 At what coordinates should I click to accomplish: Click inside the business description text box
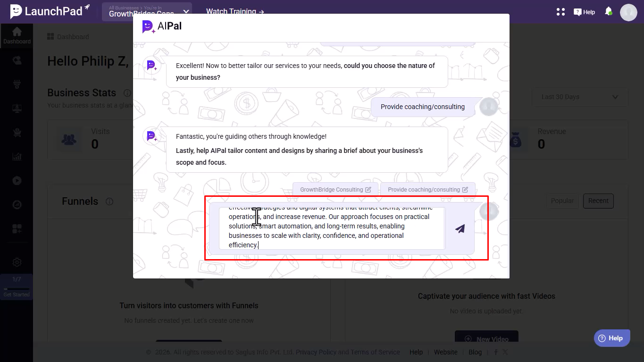tap(332, 228)
